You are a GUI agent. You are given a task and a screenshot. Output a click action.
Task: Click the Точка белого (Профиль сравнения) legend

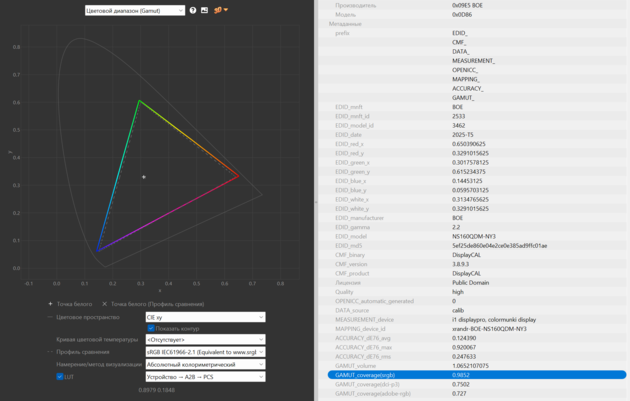click(x=158, y=304)
